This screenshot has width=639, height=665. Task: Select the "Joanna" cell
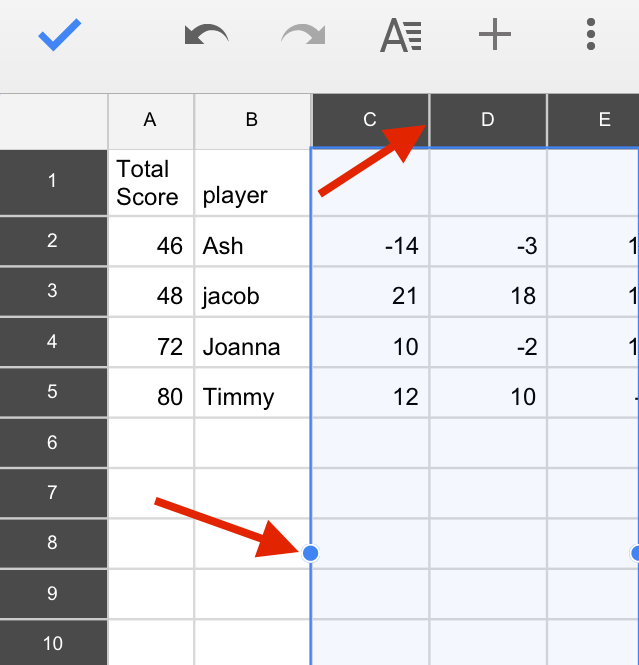[x=253, y=342]
